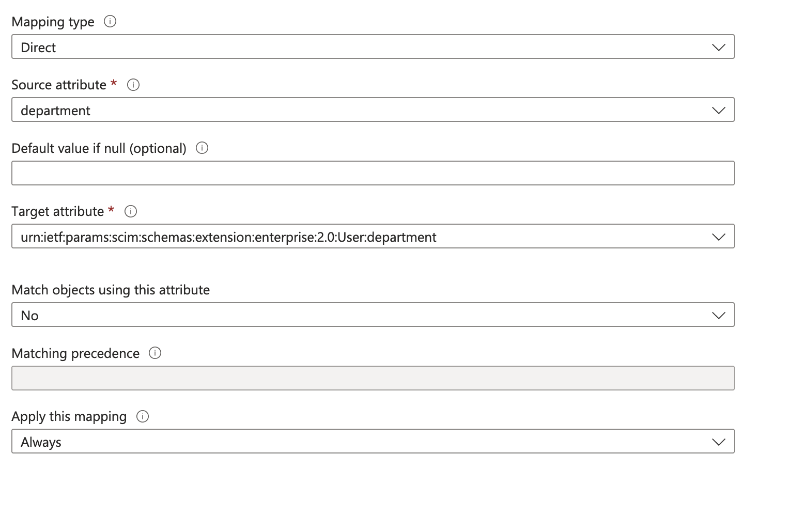803x532 pixels.
Task: Click the Match objects using this attribute label
Action: [x=111, y=290]
